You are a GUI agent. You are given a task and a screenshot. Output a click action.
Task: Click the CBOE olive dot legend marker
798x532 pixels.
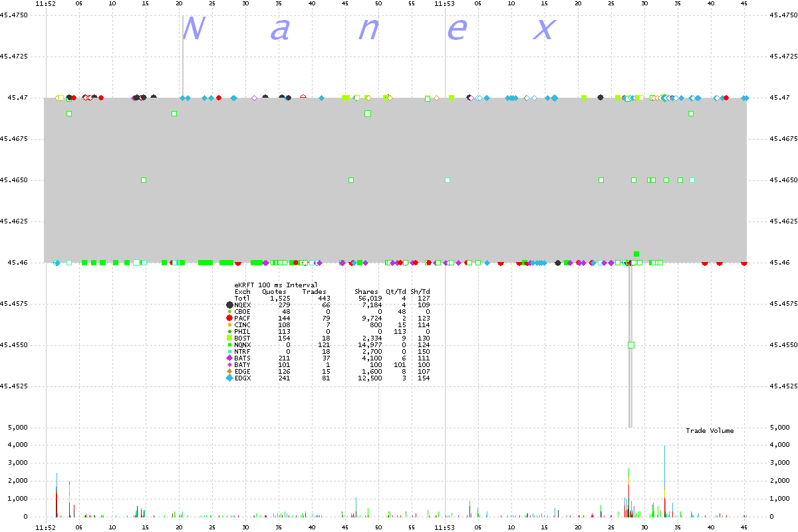click(x=229, y=312)
